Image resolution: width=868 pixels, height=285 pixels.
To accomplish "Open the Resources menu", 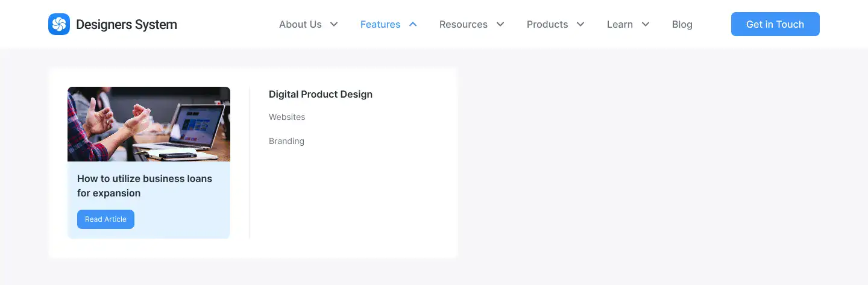I will click(x=464, y=24).
